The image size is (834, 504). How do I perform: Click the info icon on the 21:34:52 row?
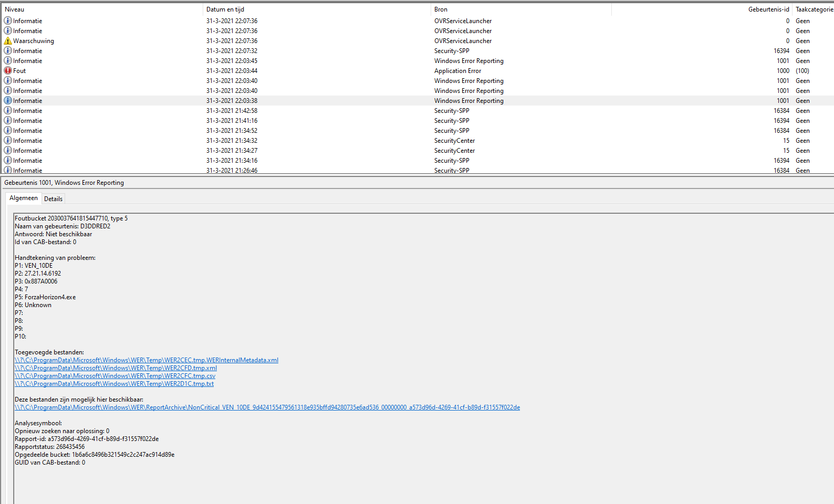click(x=8, y=131)
